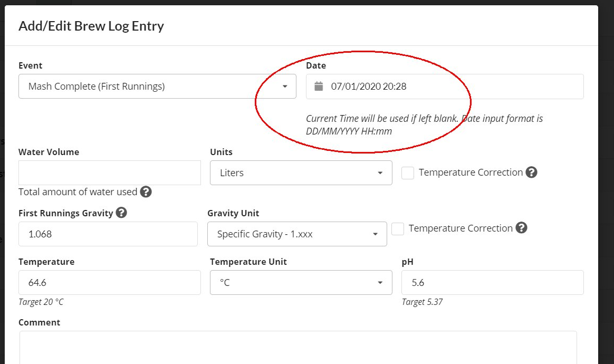Open the Gravity Unit dropdown
Viewport: 614px width, 364px height.
297,234
